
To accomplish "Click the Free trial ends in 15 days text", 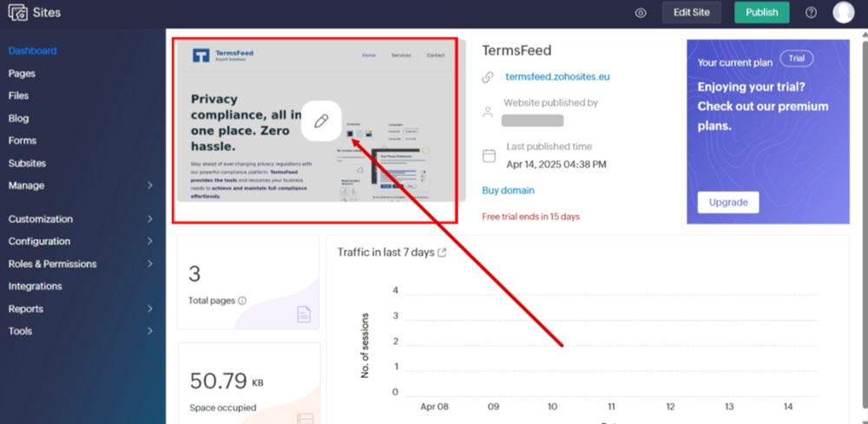I will [x=531, y=217].
